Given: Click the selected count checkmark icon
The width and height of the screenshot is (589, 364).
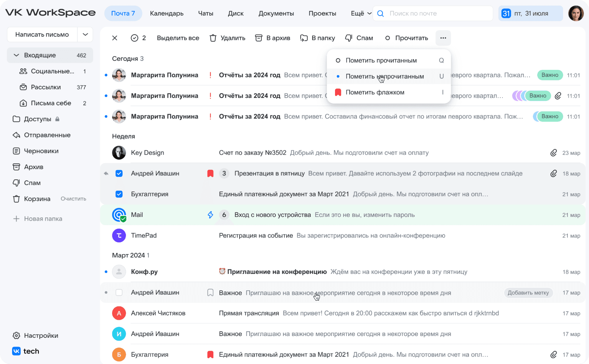Looking at the screenshot, I should (134, 38).
